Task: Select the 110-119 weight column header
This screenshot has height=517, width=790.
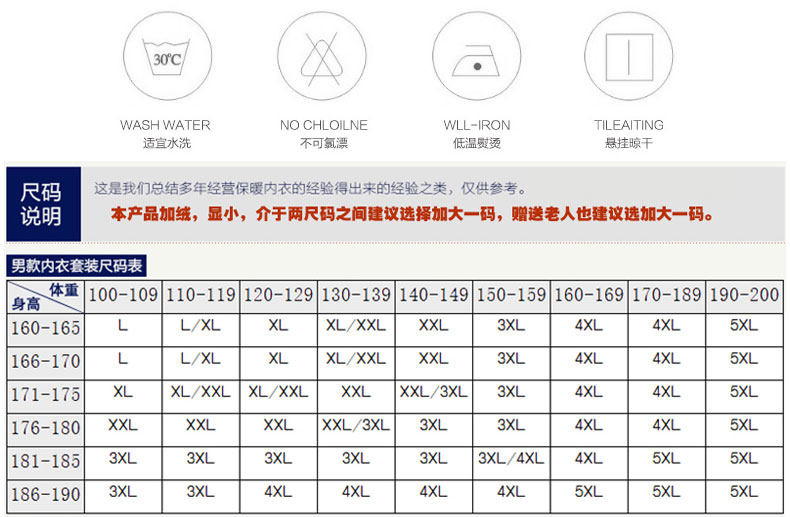Action: 201,295
